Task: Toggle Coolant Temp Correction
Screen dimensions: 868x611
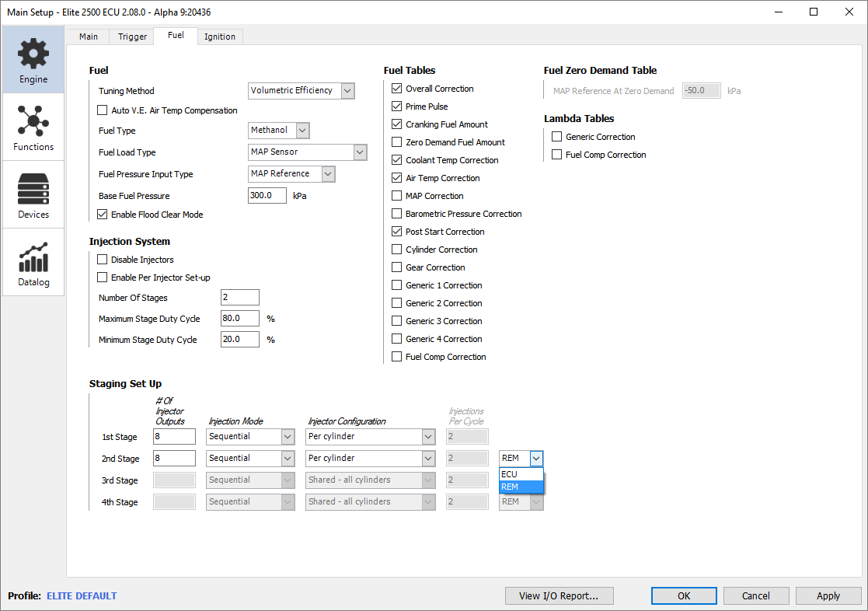Action: pyautogui.click(x=397, y=160)
